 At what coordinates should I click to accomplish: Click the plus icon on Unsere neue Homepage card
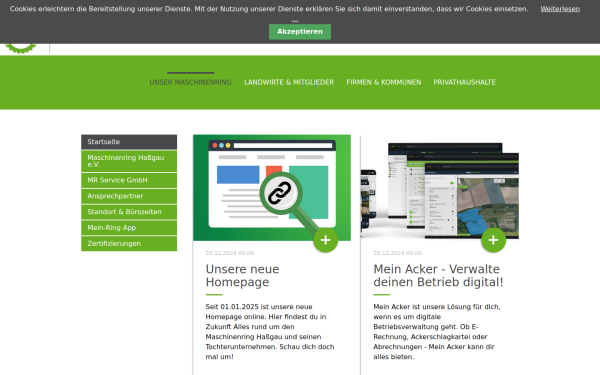pos(326,240)
